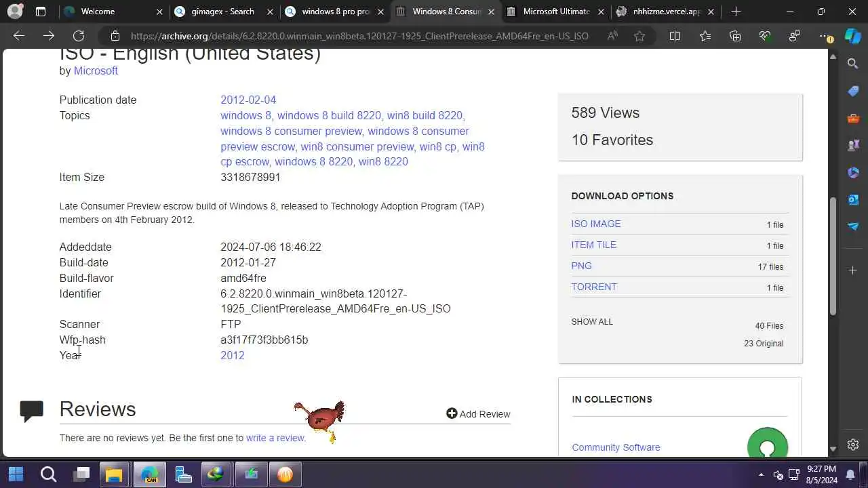Open the notifications bell icon
Screen dimensions: 868x488
(x=850, y=474)
